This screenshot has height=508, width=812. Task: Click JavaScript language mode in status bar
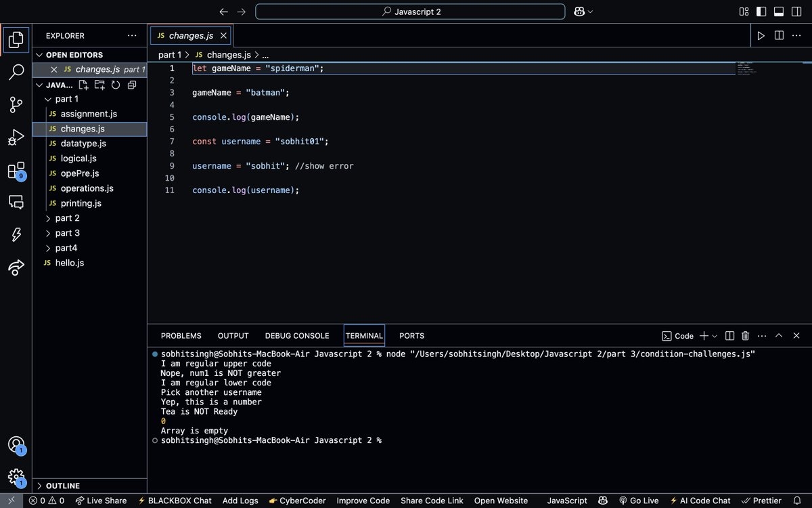(567, 501)
